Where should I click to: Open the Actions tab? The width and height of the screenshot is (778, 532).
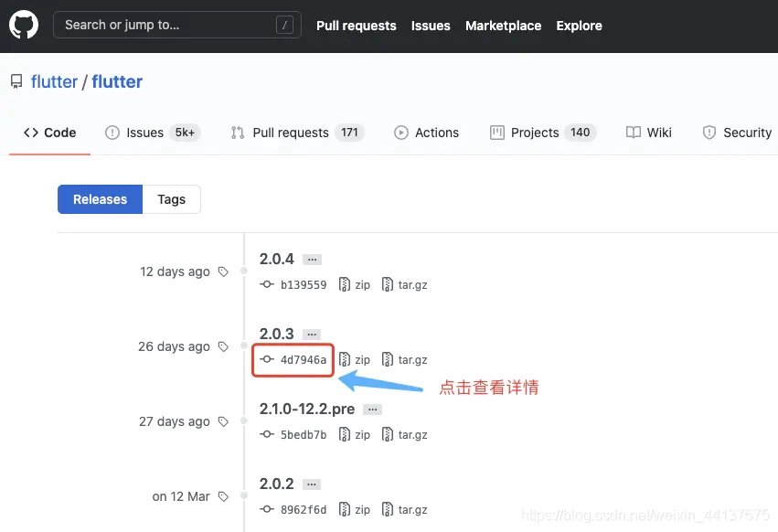(427, 133)
